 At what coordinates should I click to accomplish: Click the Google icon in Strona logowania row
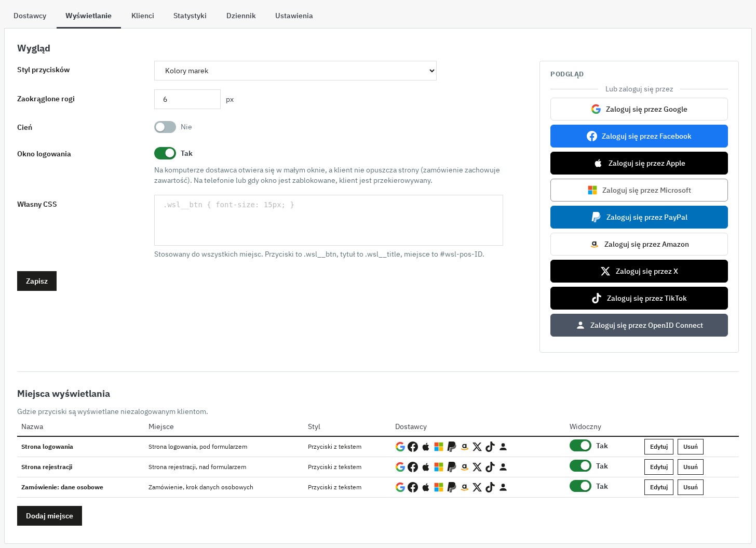click(400, 447)
